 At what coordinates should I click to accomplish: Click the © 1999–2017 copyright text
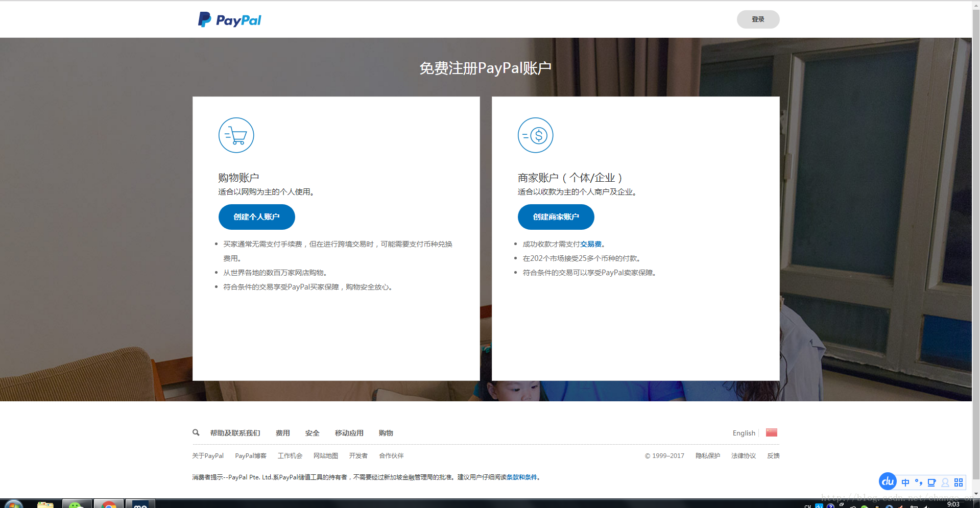[x=664, y=456]
